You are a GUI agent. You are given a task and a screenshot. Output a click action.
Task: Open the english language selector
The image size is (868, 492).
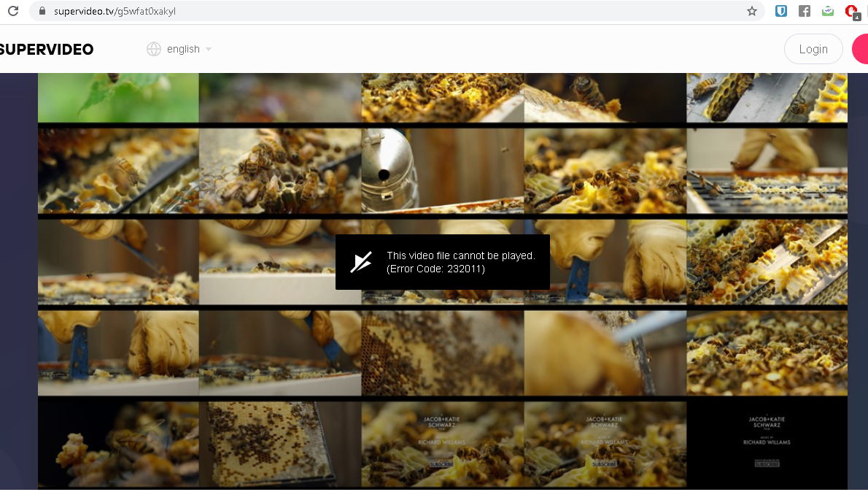click(183, 49)
